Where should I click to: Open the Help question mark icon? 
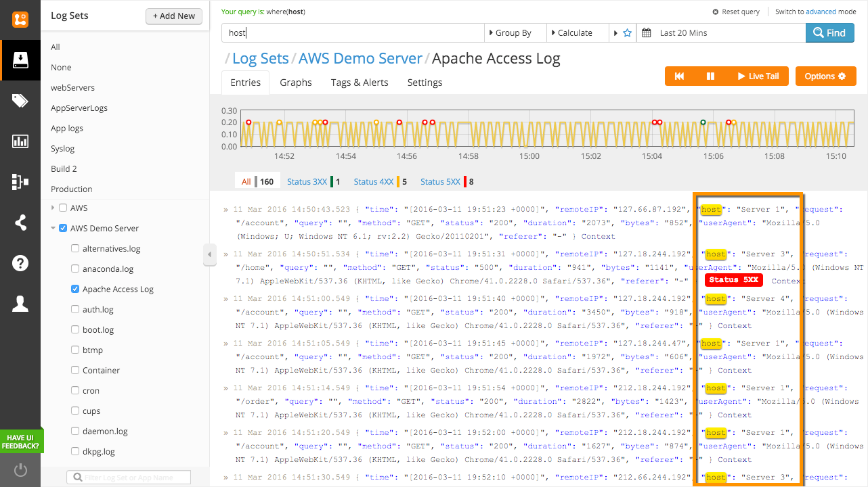20,263
